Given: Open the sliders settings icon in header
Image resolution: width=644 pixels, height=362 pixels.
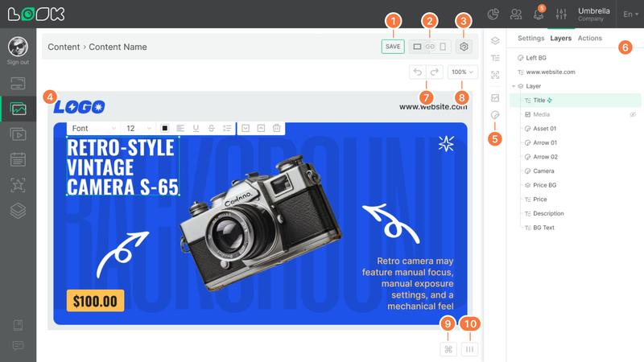Looking at the screenshot, I should (561, 14).
